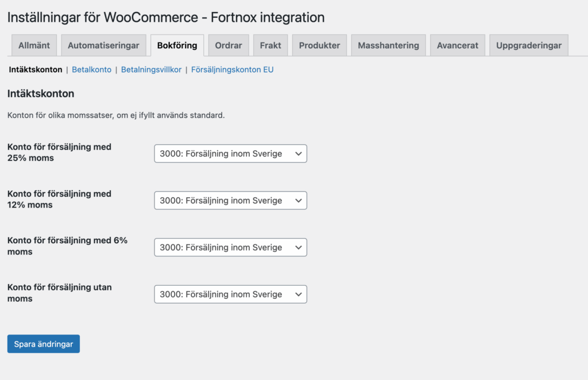Click the 'Konto för försäljning utan moms' label
Image resolution: width=588 pixels, height=380 pixels.
59,293
